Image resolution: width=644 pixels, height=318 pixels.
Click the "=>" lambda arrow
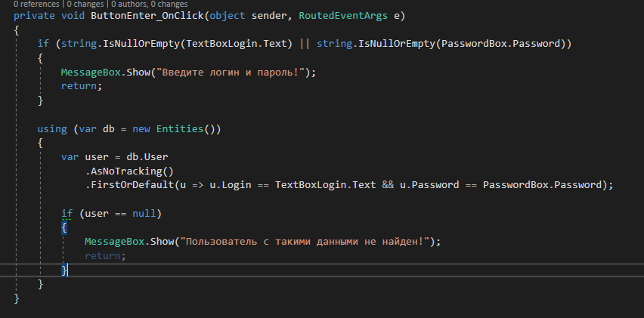[198, 185]
